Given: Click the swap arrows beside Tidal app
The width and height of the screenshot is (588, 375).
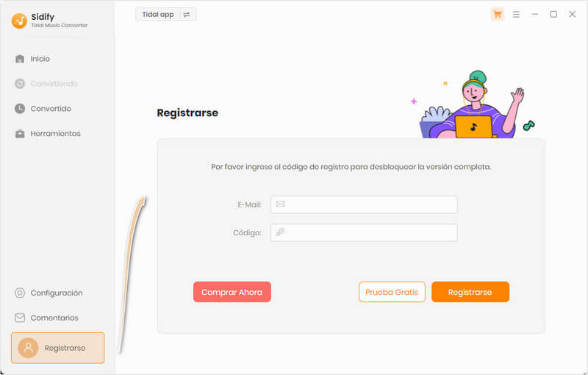Looking at the screenshot, I should pos(187,15).
